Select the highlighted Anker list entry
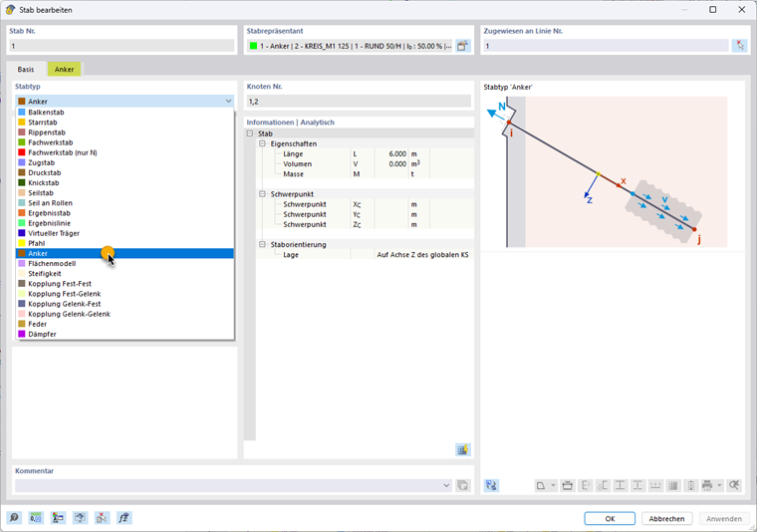757x532 pixels. click(126, 253)
